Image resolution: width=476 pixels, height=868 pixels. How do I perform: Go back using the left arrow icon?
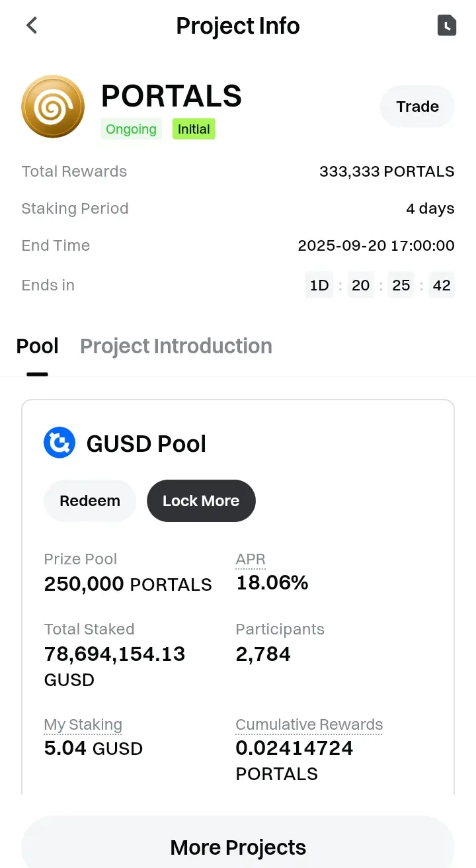[x=31, y=26]
